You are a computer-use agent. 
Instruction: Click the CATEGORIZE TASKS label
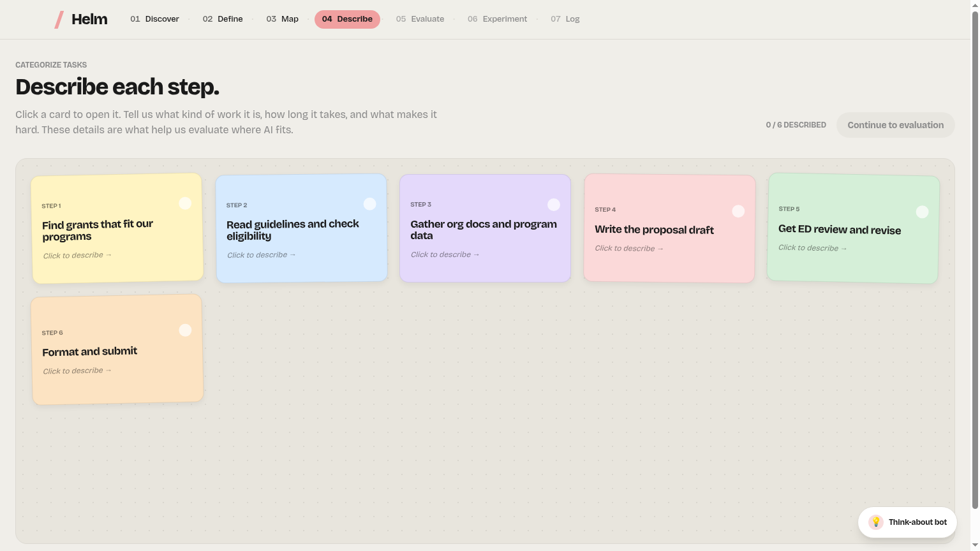(x=51, y=65)
